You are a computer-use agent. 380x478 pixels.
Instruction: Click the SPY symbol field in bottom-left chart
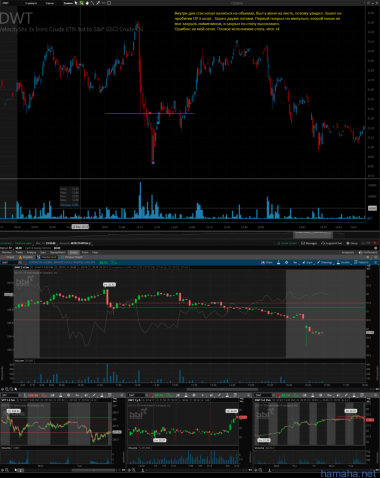point(9,395)
